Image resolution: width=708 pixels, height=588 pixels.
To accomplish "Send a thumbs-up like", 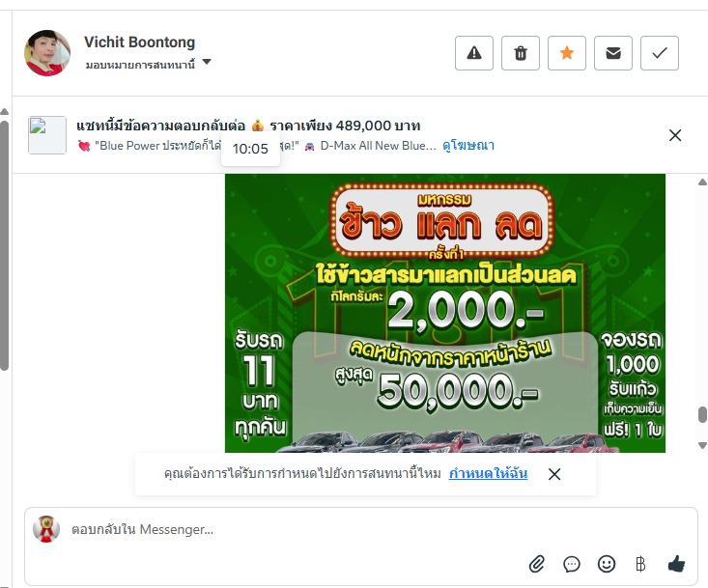I will coord(676,564).
